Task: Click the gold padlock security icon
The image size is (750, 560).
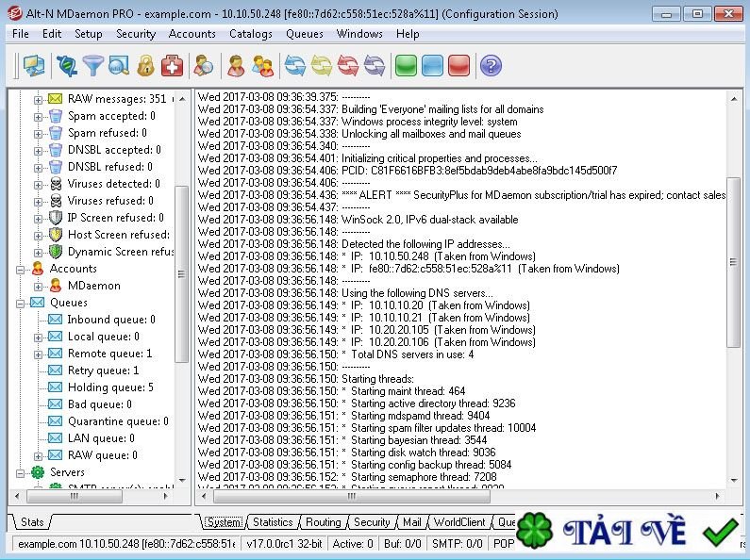Action: (x=146, y=66)
